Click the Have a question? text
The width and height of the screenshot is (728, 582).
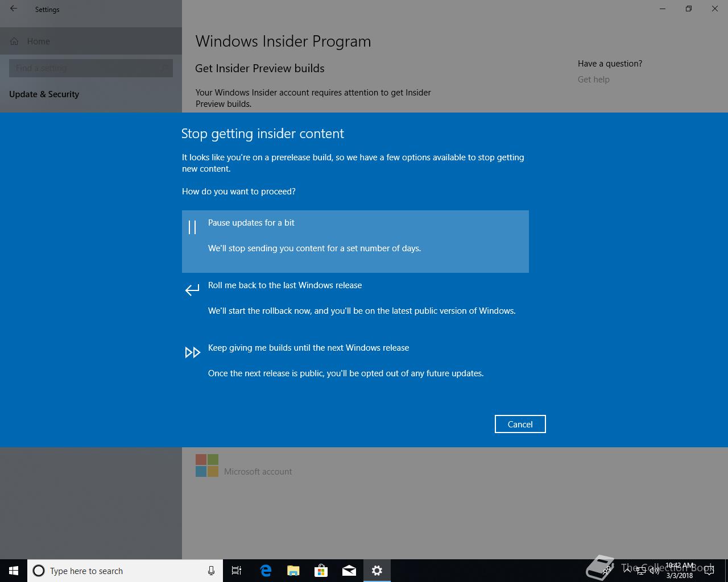coord(610,64)
